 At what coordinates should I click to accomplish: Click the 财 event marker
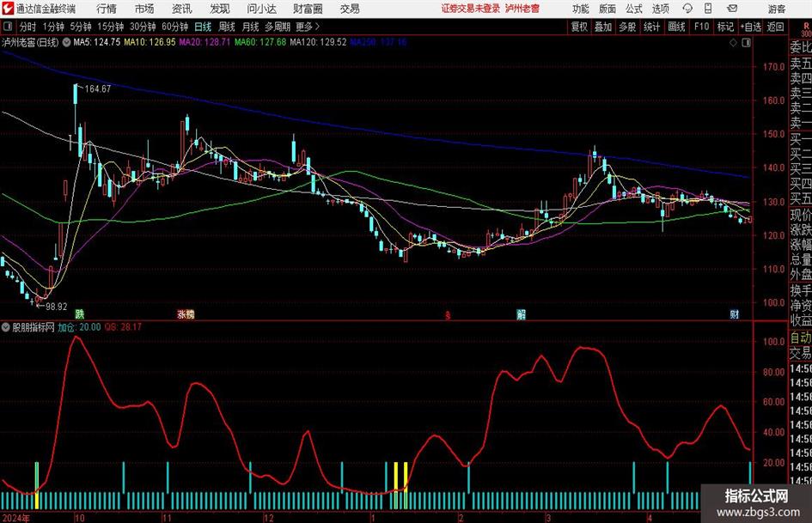735,313
